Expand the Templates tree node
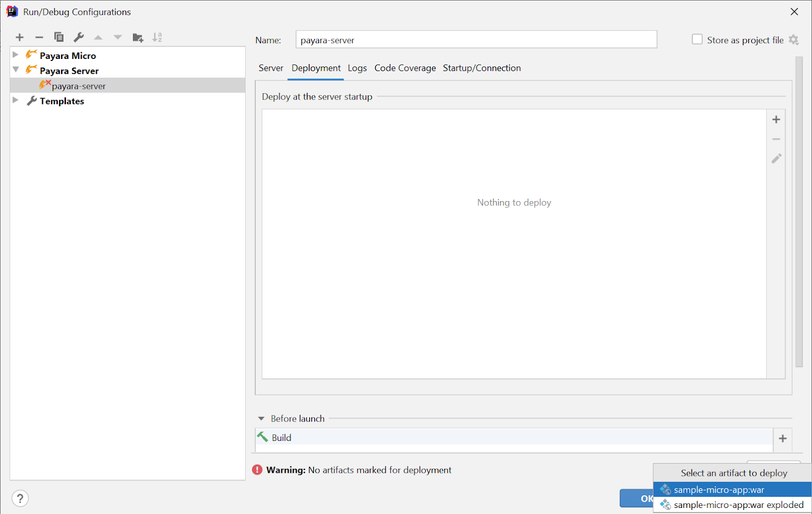The width and height of the screenshot is (812, 514). [16, 101]
